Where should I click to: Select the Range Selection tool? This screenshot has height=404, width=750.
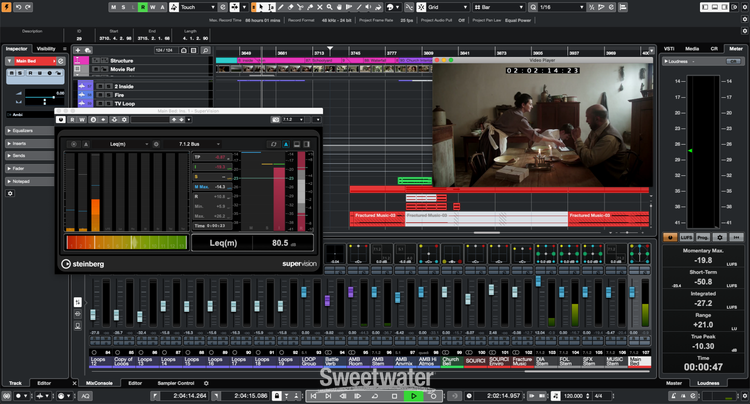point(271,7)
